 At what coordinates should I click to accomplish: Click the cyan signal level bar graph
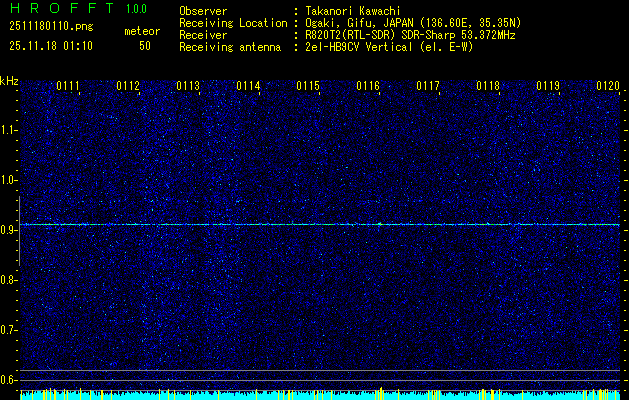320,395
